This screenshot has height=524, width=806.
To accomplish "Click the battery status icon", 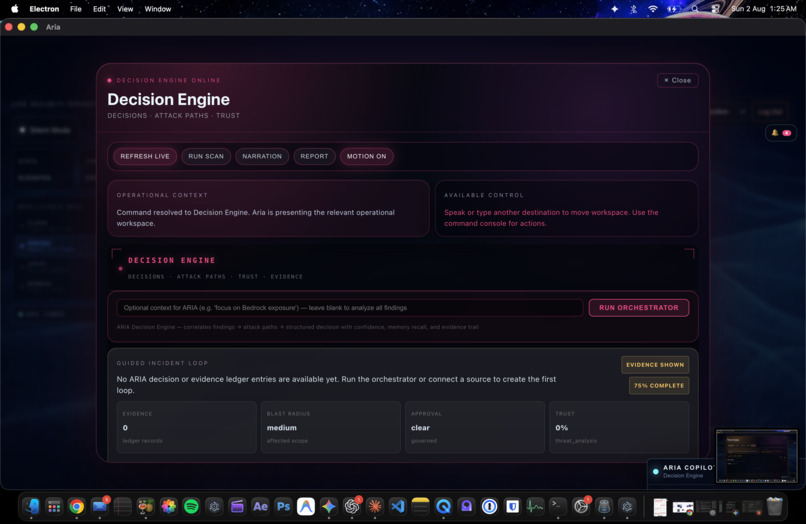I will (x=673, y=9).
